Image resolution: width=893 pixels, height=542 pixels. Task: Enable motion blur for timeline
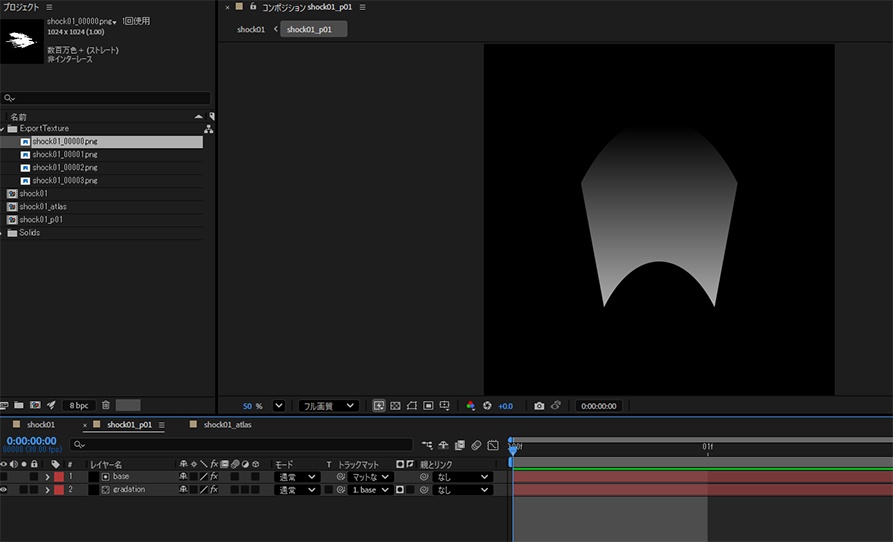tap(476, 445)
